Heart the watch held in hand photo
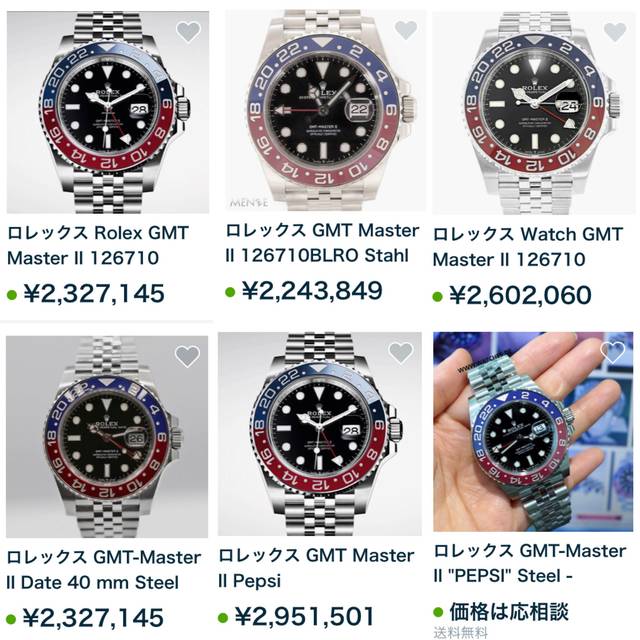The width and height of the screenshot is (640, 640). [612, 352]
